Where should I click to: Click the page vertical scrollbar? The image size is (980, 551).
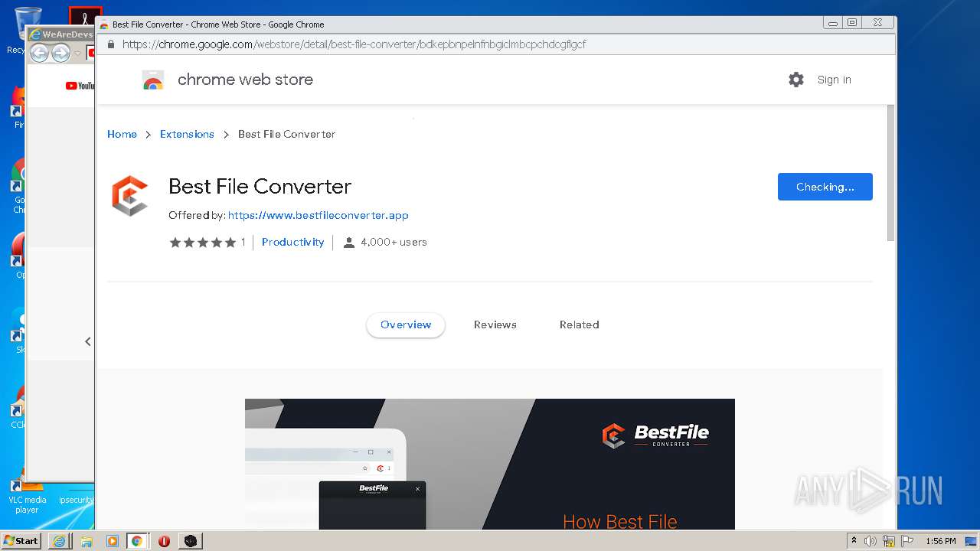point(890,173)
